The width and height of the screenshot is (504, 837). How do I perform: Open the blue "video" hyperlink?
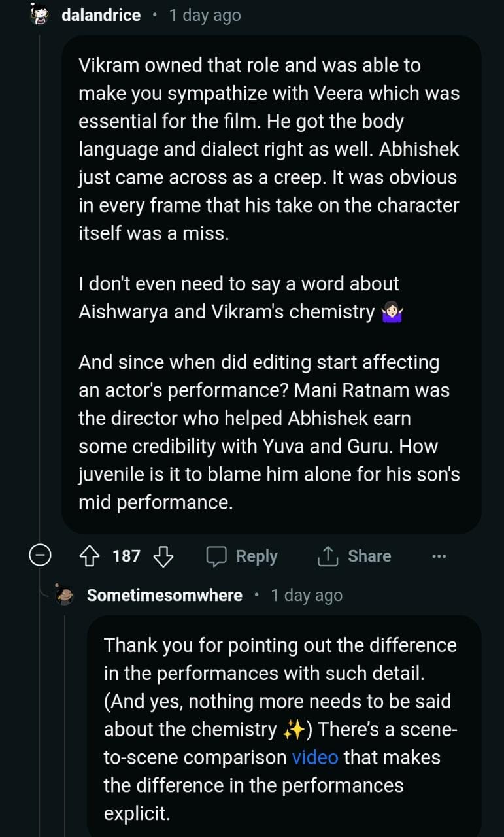coord(315,757)
